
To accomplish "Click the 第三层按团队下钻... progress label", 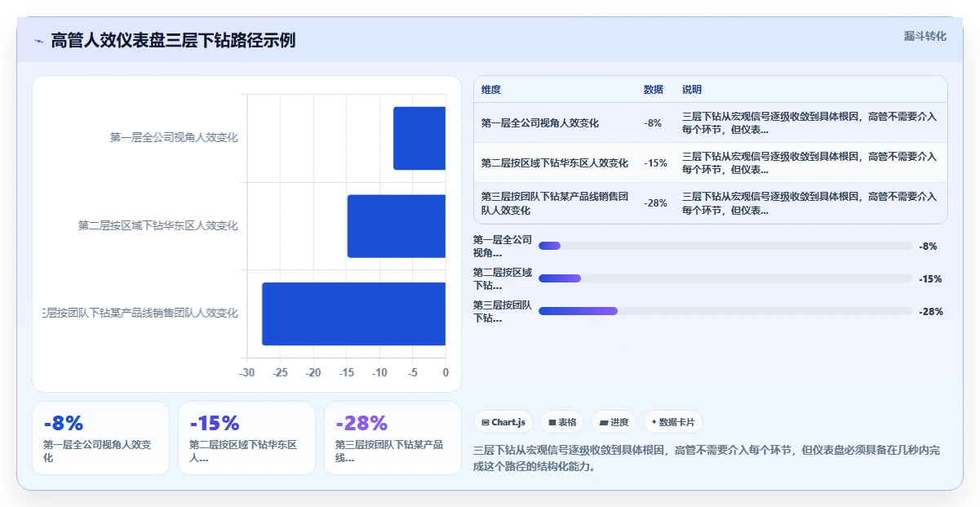I will tap(503, 311).
